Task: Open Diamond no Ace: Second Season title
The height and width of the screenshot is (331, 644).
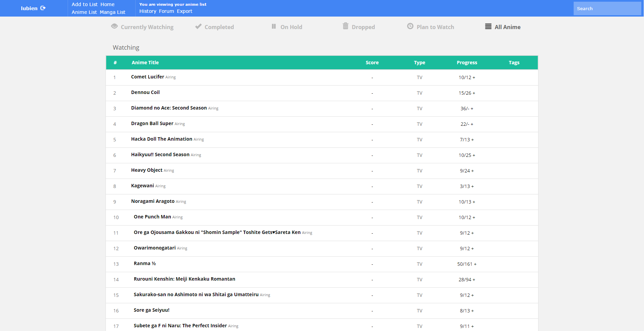Action: 169,108
